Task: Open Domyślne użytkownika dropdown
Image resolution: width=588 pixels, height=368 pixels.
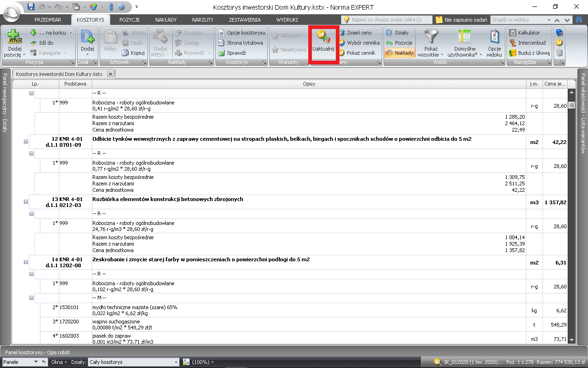Action: click(465, 43)
